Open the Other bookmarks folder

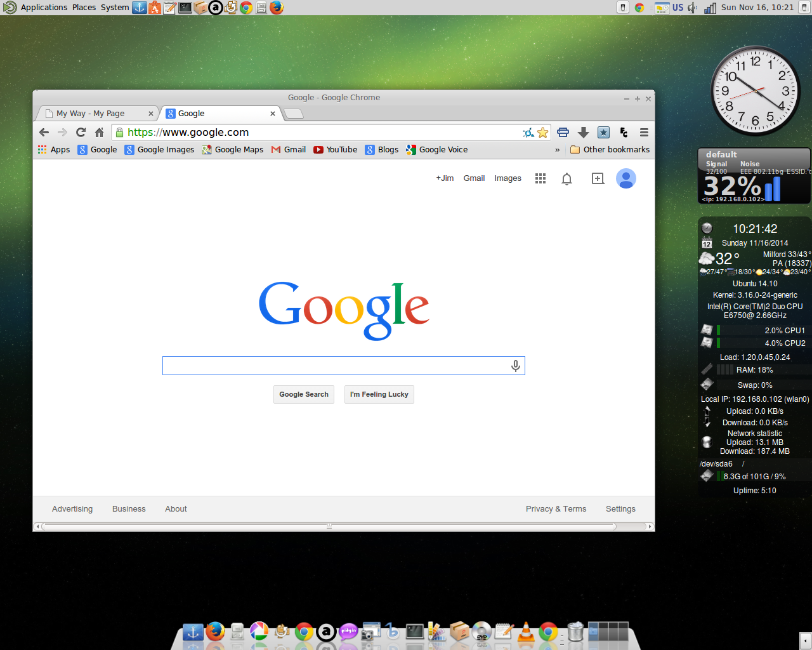(x=610, y=150)
